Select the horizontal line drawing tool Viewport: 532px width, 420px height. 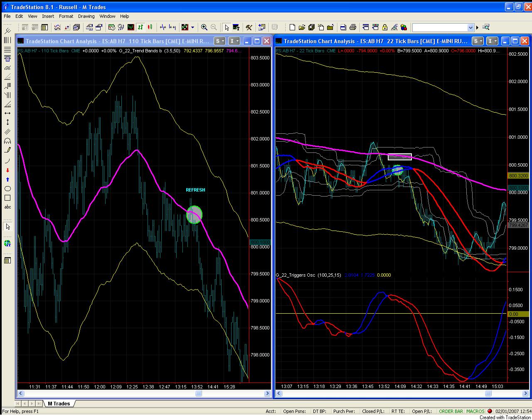7,113
